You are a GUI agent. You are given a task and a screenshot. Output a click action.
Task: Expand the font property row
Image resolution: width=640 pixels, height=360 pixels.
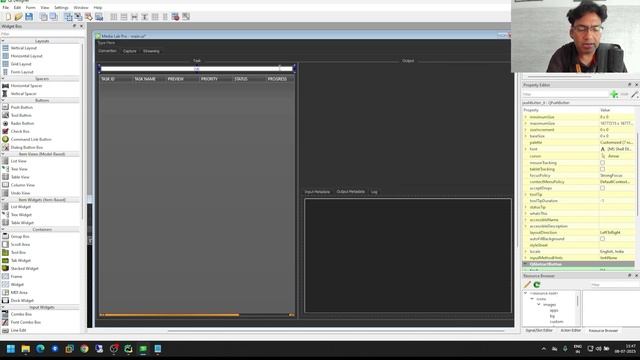[526, 149]
